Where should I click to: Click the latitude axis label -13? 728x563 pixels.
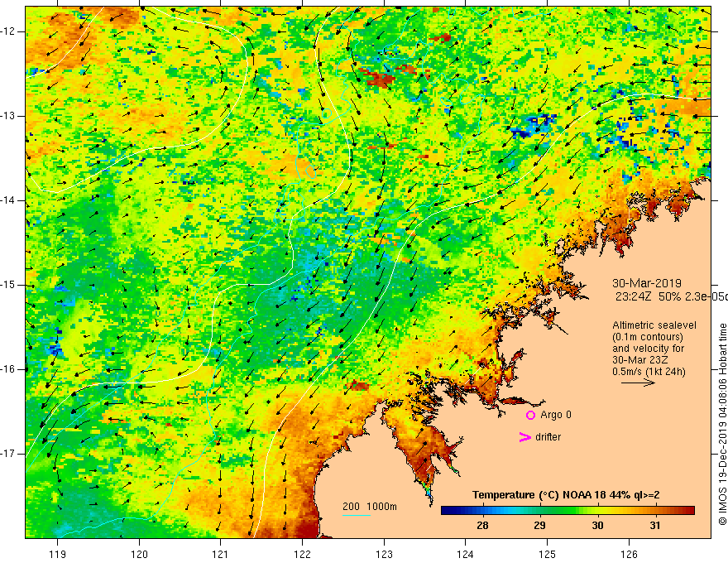(x=8, y=116)
